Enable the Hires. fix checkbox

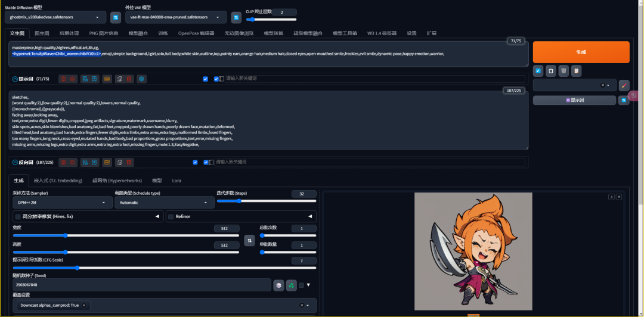(x=18, y=216)
